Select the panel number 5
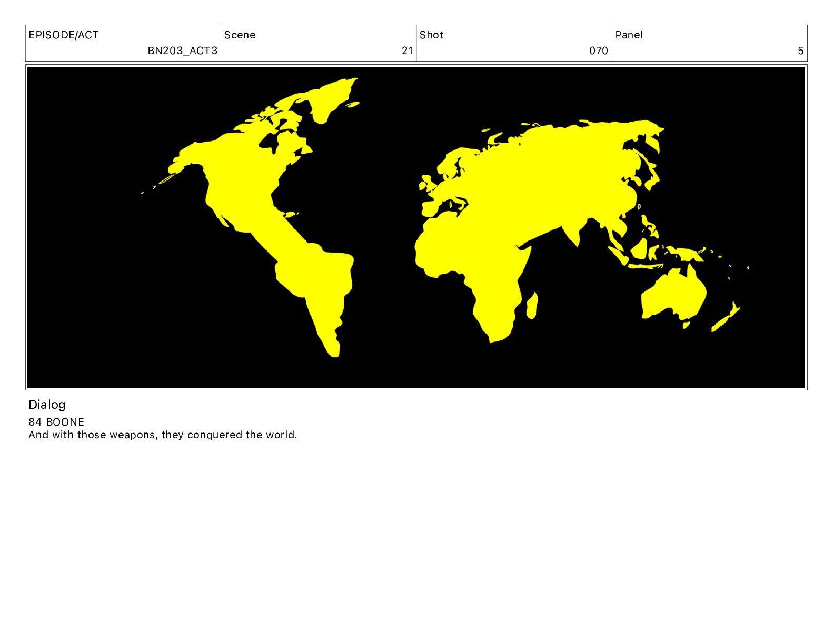This screenshot has height=644, width=834. click(800, 51)
